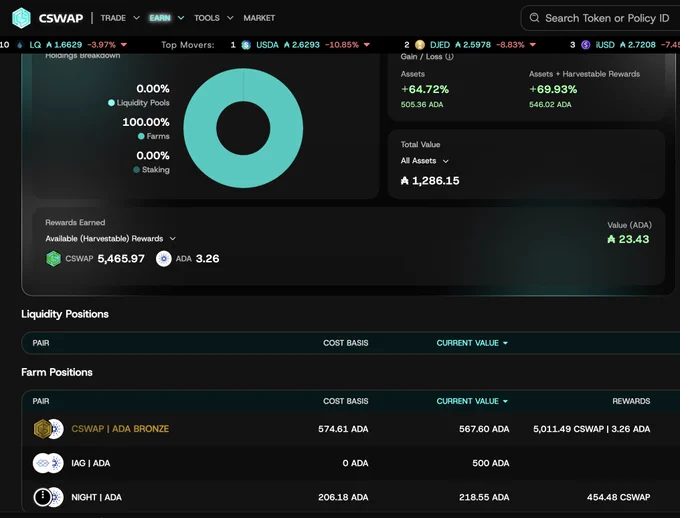The height and width of the screenshot is (518, 680).
Task: Click the DJED top mover entry
Action: [470, 45]
